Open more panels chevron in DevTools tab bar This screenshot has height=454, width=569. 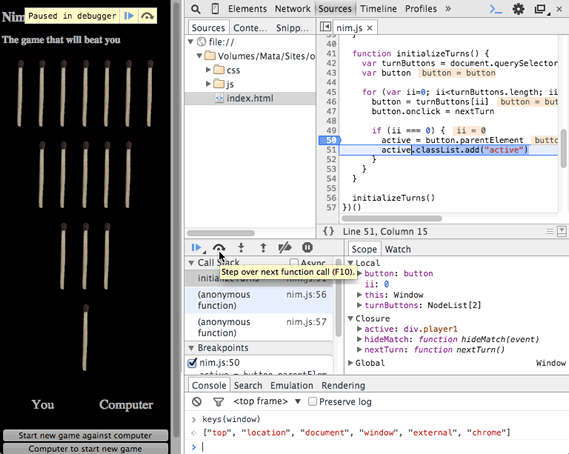[x=448, y=8]
